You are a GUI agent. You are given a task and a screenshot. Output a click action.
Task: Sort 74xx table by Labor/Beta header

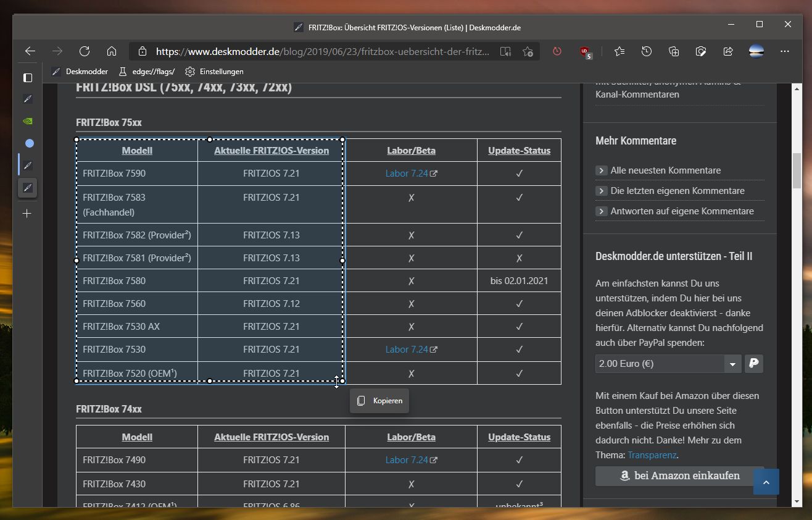coord(411,437)
